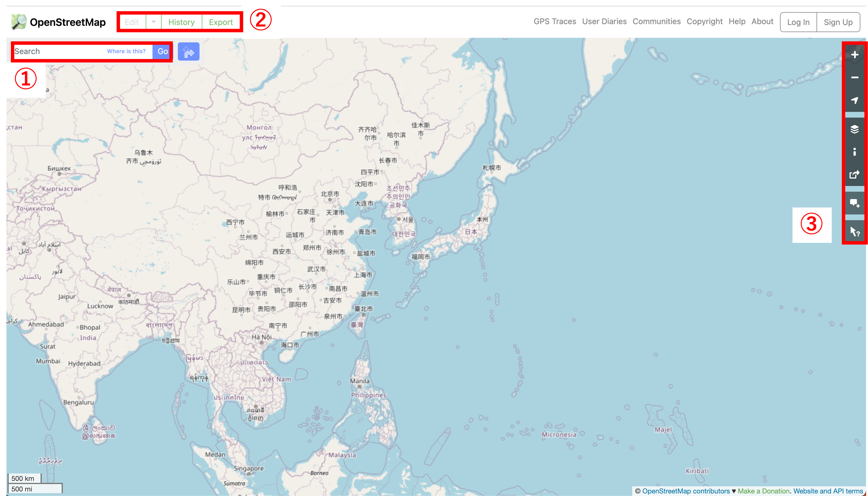Viewport: 868px width, 496px height.
Task: Open the History tab
Action: tap(182, 22)
